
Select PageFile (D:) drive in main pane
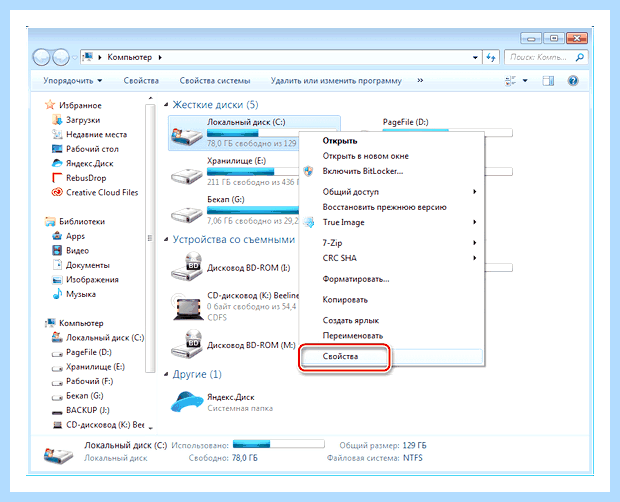[x=405, y=122]
